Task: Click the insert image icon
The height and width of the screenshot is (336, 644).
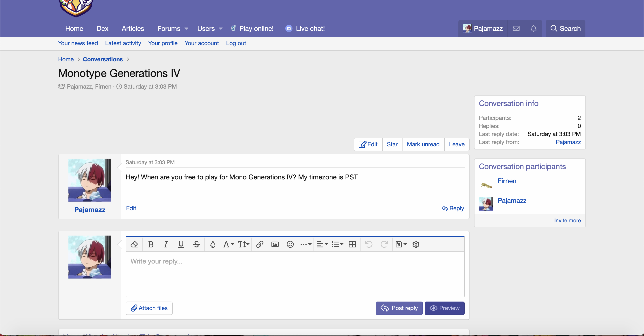Action: click(x=275, y=244)
